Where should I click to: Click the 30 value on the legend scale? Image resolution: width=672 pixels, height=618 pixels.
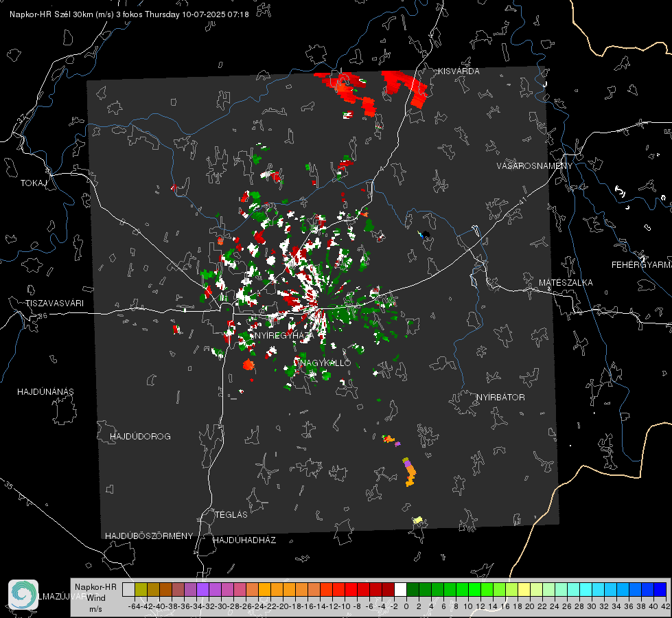(x=592, y=606)
